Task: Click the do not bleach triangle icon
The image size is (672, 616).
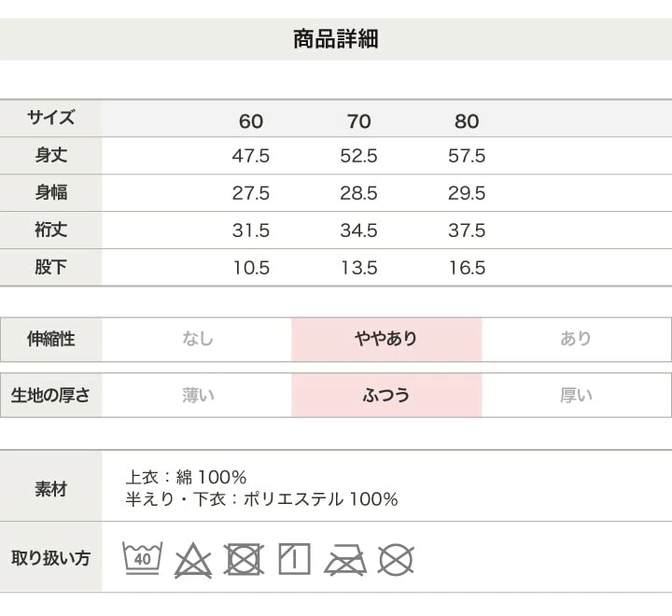Action: (193, 559)
